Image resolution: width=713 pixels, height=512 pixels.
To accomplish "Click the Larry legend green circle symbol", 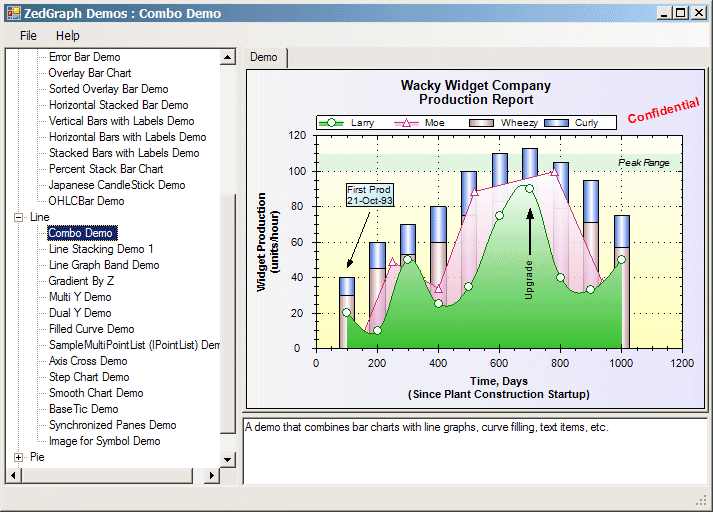I will [331, 123].
